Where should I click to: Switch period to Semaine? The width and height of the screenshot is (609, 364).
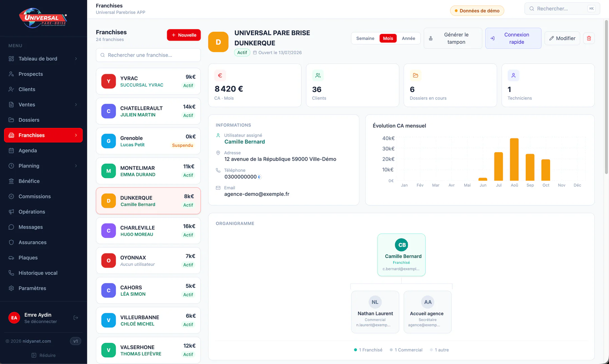[x=365, y=38]
